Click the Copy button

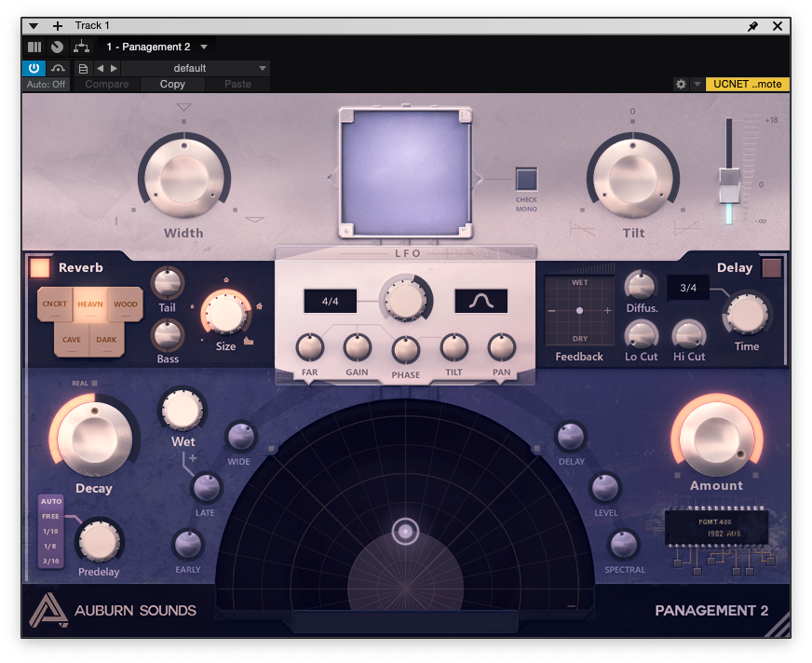[x=172, y=84]
